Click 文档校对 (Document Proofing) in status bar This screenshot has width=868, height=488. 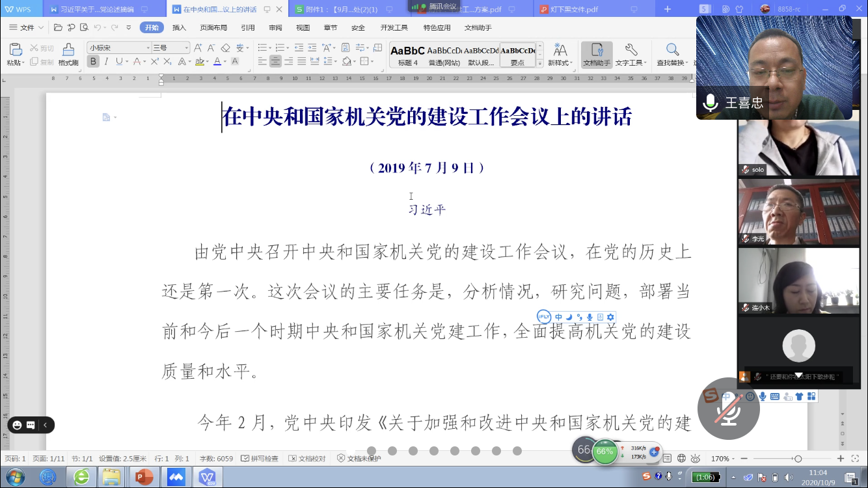click(306, 459)
